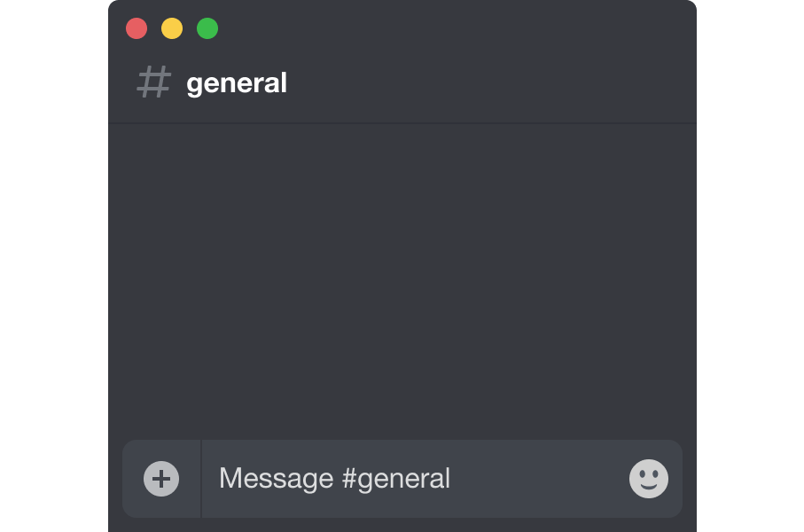Screen dimensions: 804x532
Task: Click the empty chat message area
Action: 402,281
